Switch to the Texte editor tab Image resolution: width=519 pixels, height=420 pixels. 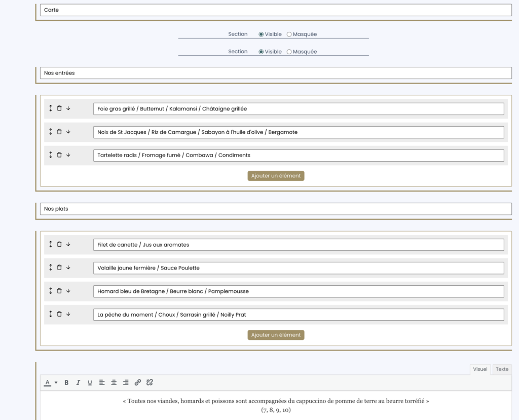(x=502, y=369)
